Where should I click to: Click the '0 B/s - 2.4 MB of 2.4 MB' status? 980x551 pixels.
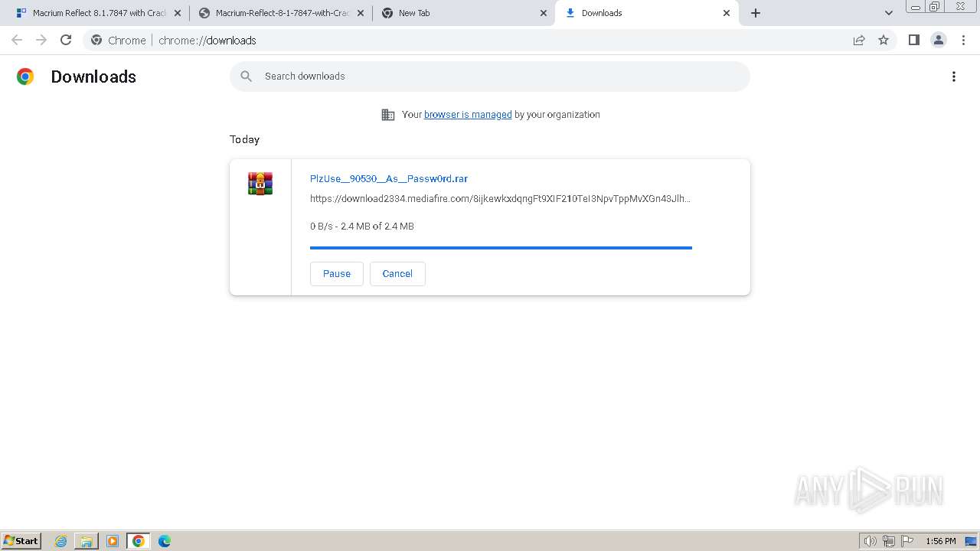click(x=362, y=227)
